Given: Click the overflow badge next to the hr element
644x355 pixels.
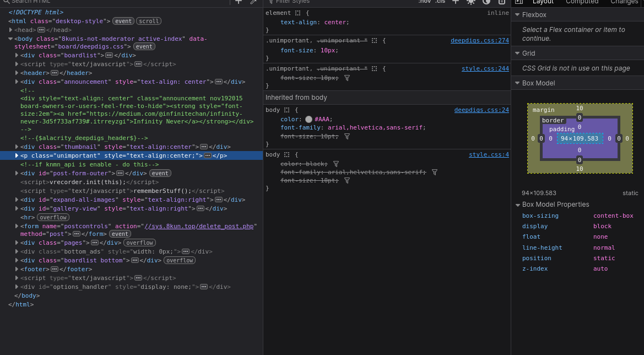Looking at the screenshot, I should tap(53, 217).
